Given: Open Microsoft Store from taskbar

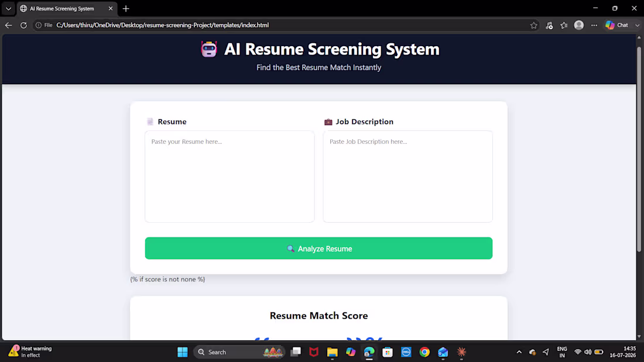Looking at the screenshot, I should (x=388, y=352).
